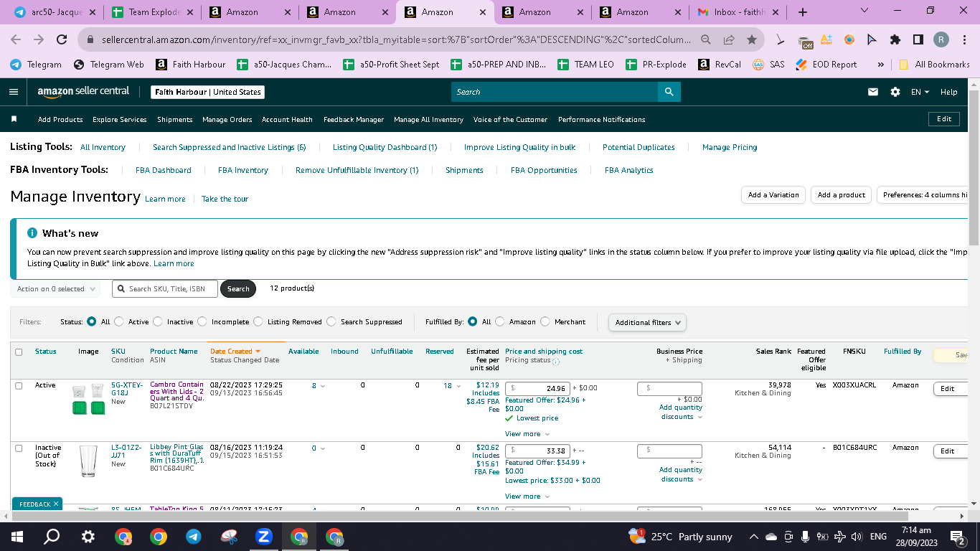Select the Listing Removed status radio
The width and height of the screenshot is (980, 551).
(x=258, y=322)
